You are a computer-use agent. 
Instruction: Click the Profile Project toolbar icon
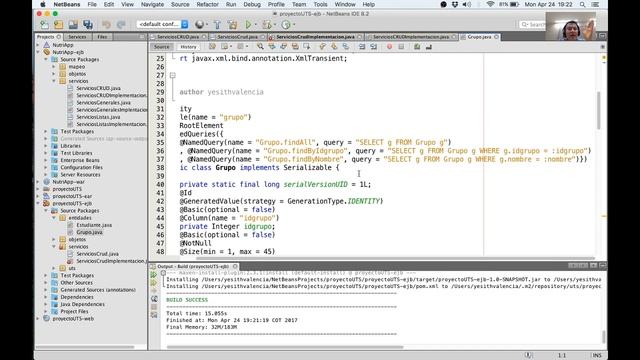point(286,25)
